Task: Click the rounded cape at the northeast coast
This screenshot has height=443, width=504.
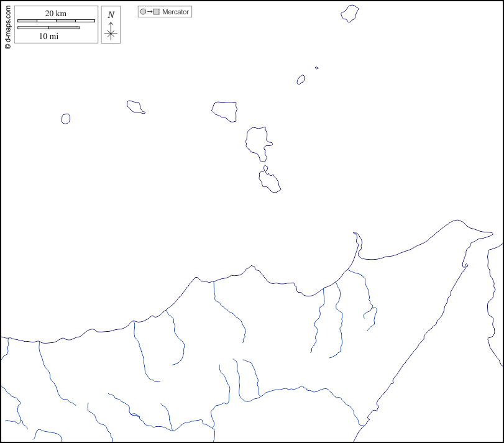Action: point(458,222)
